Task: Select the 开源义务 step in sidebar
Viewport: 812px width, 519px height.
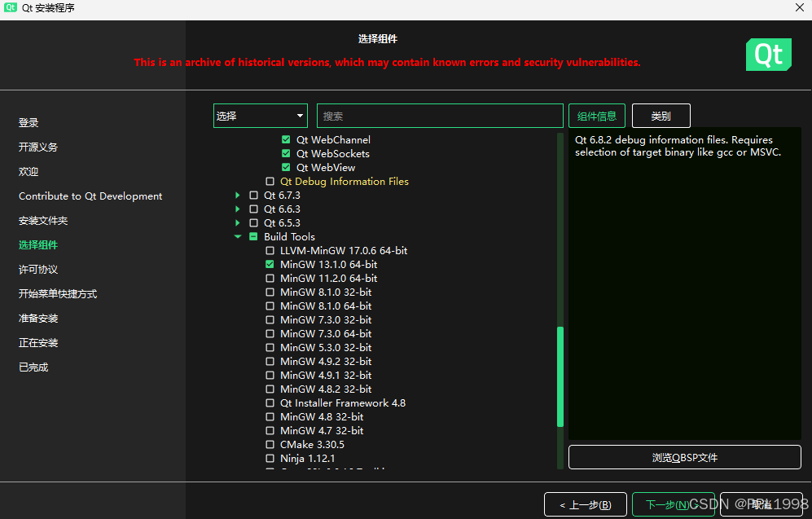Action: click(37, 147)
